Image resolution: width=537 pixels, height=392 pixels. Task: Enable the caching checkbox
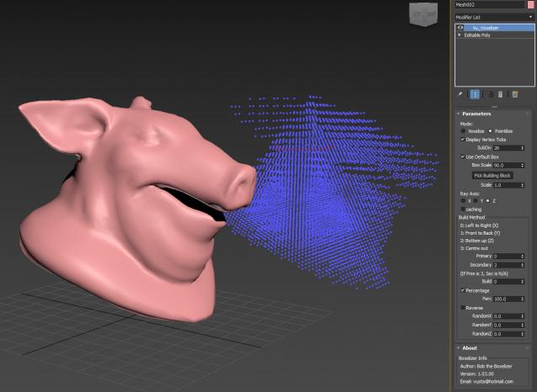[x=463, y=209]
